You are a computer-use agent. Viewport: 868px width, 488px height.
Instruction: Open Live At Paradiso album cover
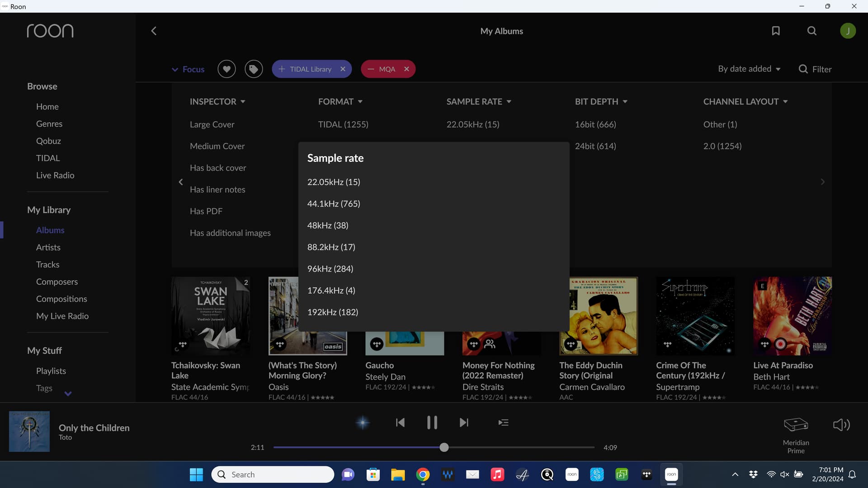[x=793, y=316]
